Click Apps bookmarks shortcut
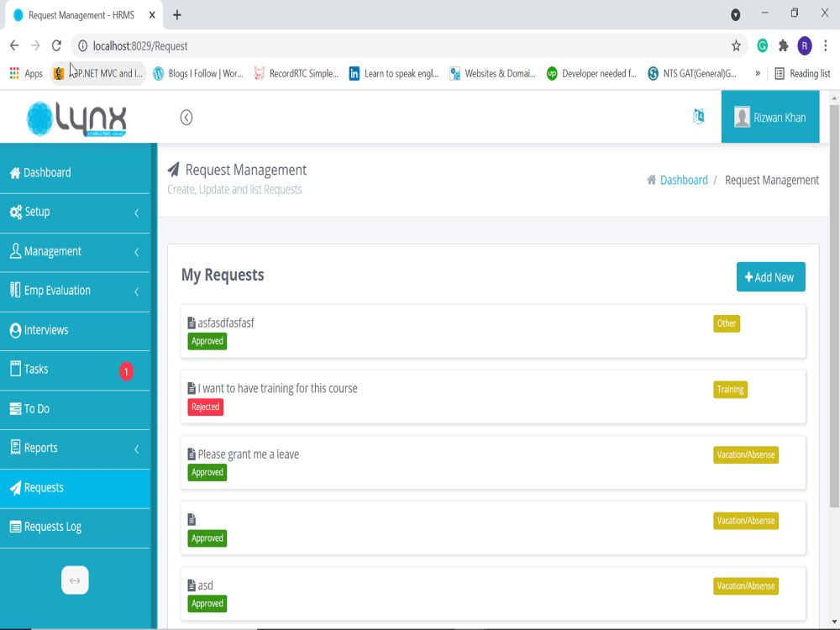 [26, 73]
